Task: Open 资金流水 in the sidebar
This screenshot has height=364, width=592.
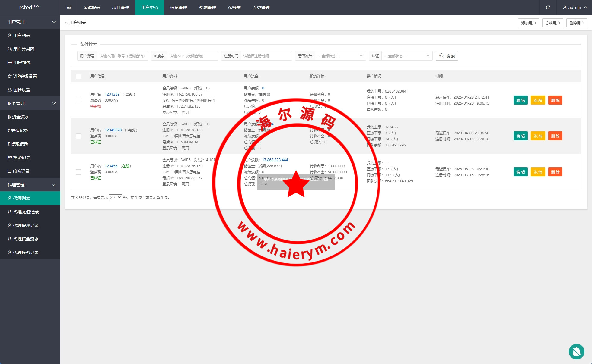Action: pos(20,117)
